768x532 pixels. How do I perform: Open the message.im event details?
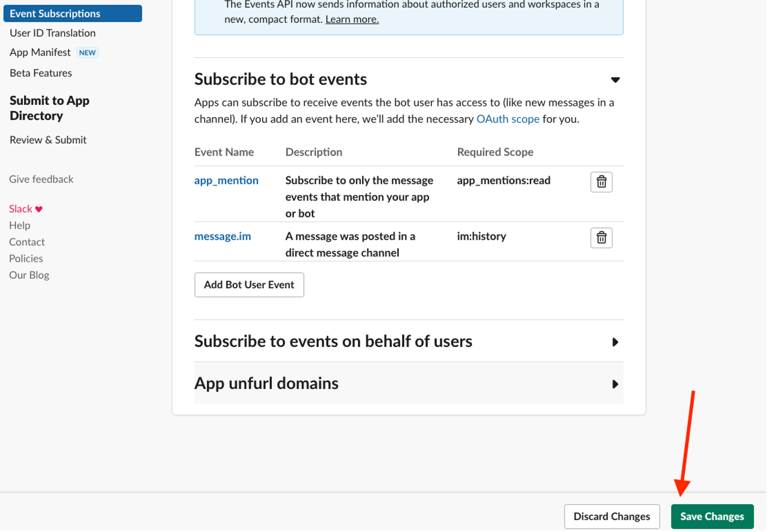(222, 236)
